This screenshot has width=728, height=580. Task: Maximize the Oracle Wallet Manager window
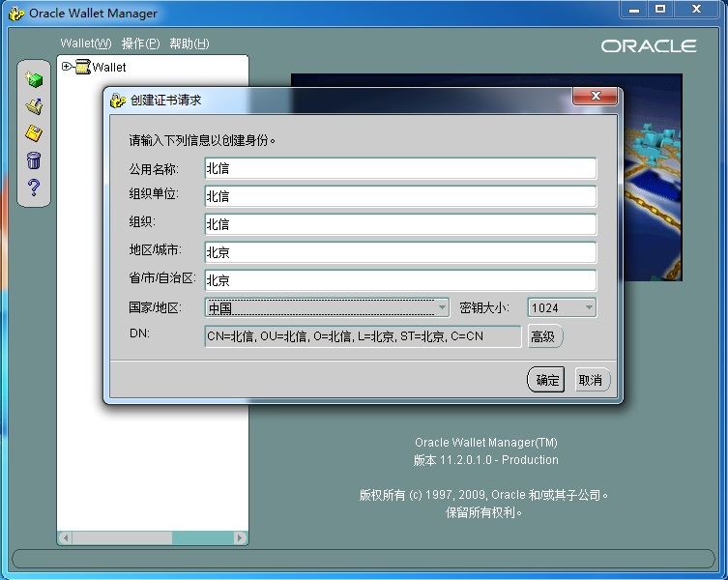(x=660, y=10)
